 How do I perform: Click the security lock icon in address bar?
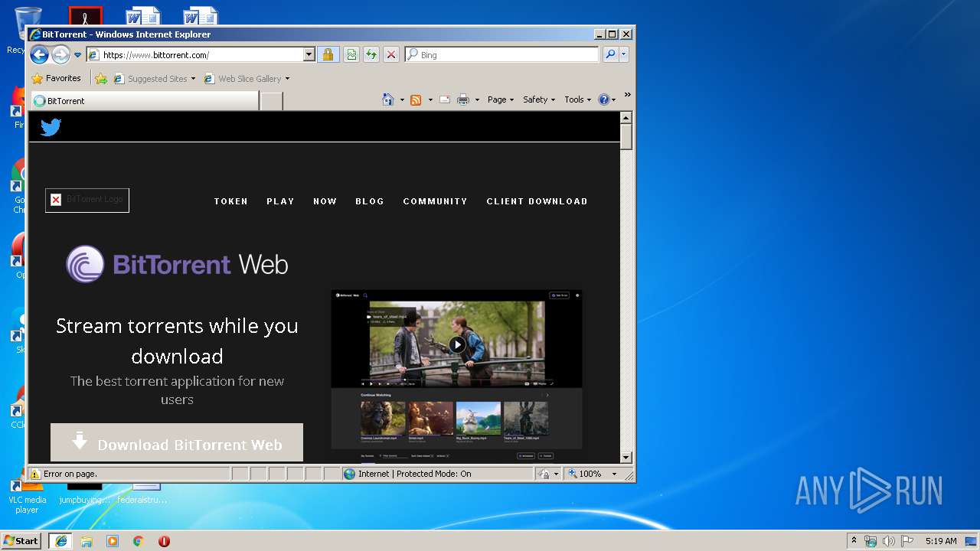pos(328,54)
